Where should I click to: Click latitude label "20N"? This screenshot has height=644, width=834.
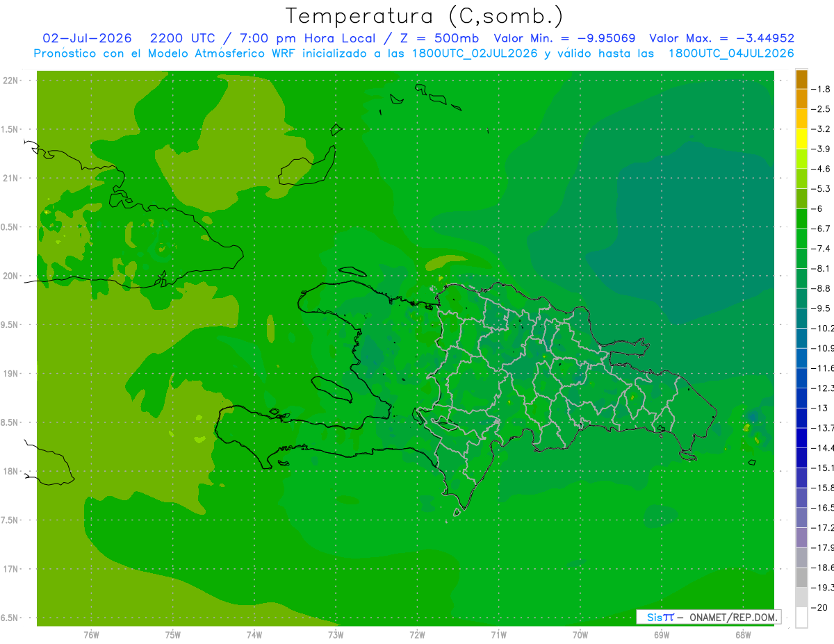[x=11, y=276]
